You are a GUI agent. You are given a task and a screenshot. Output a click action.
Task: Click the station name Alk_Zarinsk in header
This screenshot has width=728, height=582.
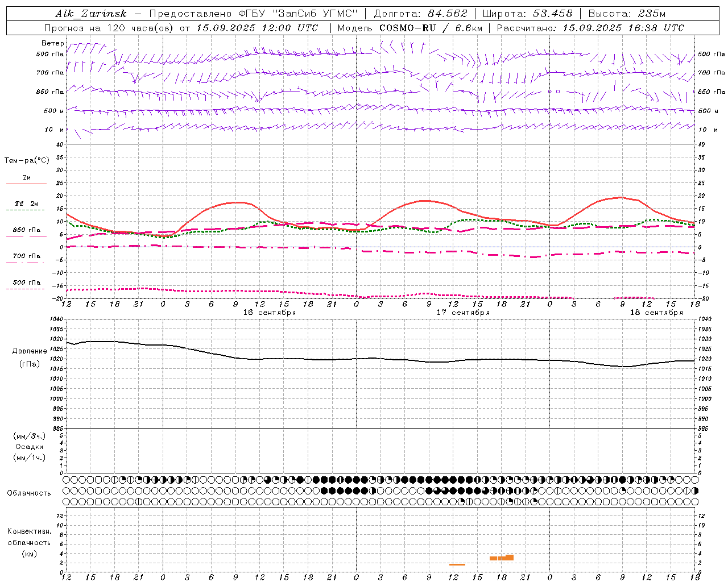coord(91,14)
